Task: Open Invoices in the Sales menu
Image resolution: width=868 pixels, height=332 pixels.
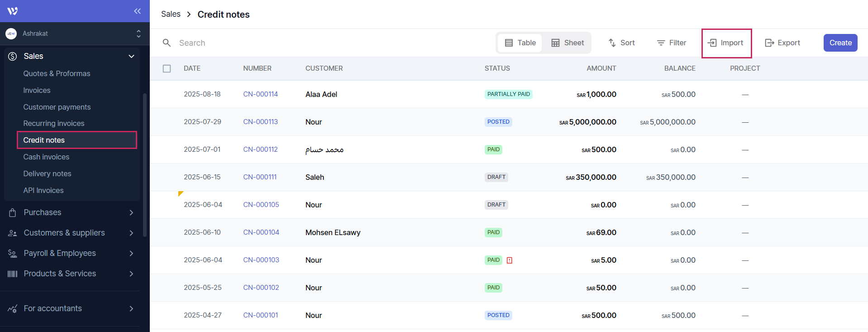Action: (x=37, y=90)
